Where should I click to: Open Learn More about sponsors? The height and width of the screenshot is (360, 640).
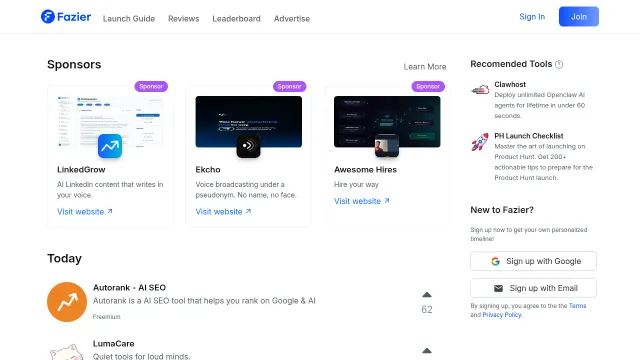[425, 67]
